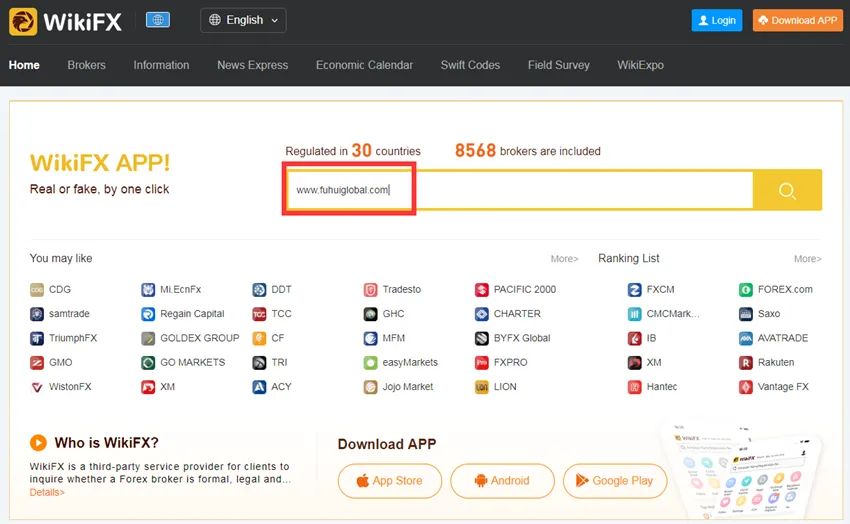Click the yellow search magnifier button
The image size is (850, 524).
787,190
